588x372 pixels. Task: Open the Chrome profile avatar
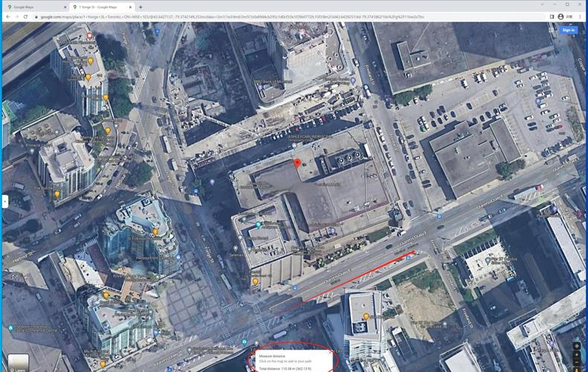point(560,17)
